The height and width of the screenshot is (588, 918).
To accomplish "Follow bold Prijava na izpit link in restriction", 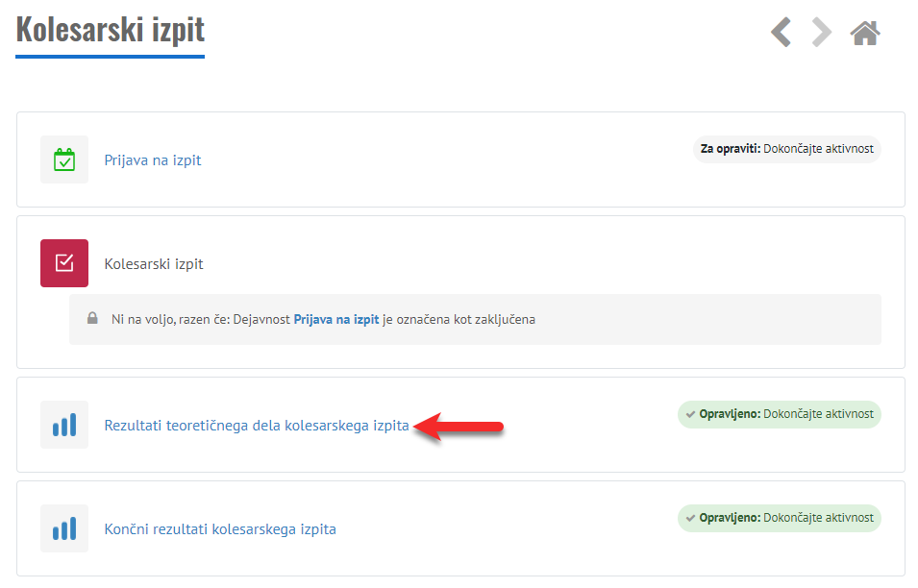I will pos(336,319).
